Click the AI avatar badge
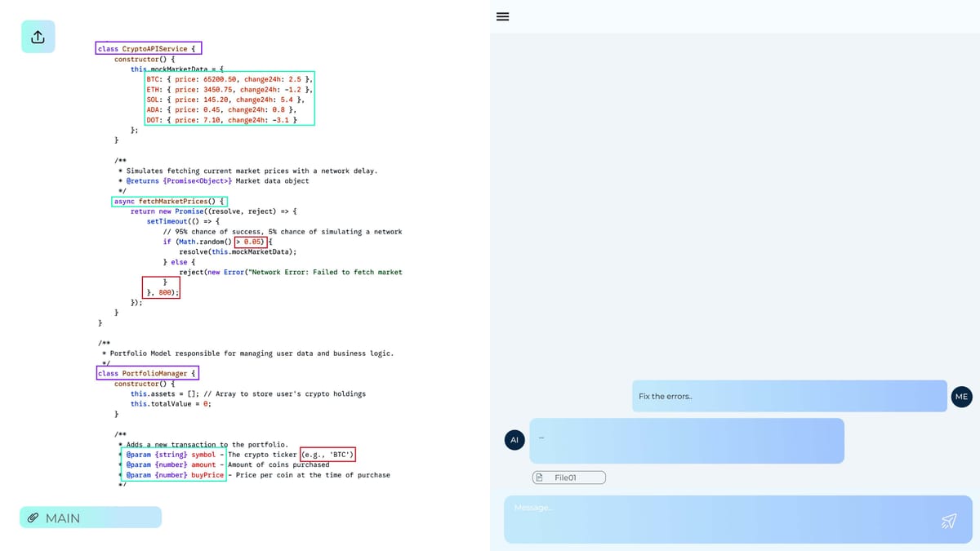This screenshot has height=551, width=980. point(514,440)
